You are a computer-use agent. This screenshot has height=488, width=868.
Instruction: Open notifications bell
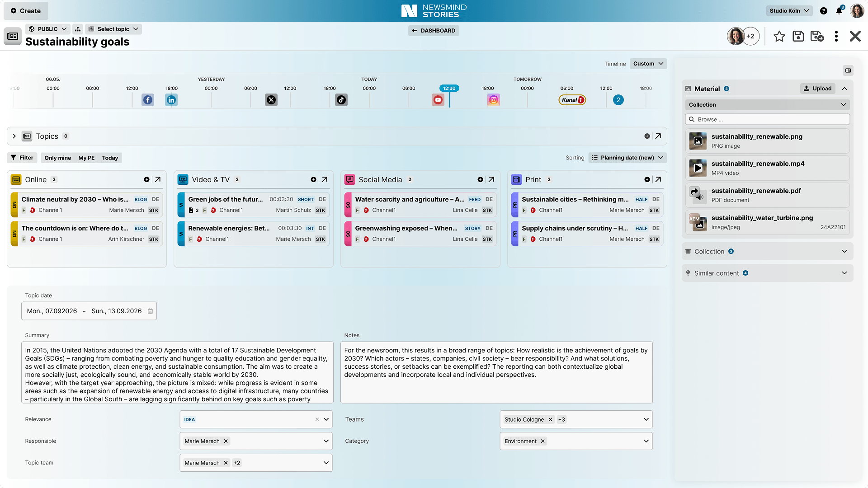[x=839, y=11]
